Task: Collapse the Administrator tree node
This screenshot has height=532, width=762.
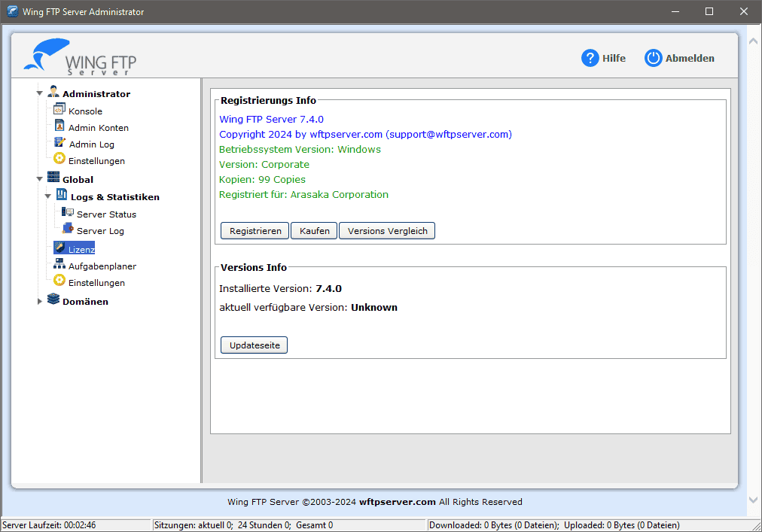Action: 40,93
